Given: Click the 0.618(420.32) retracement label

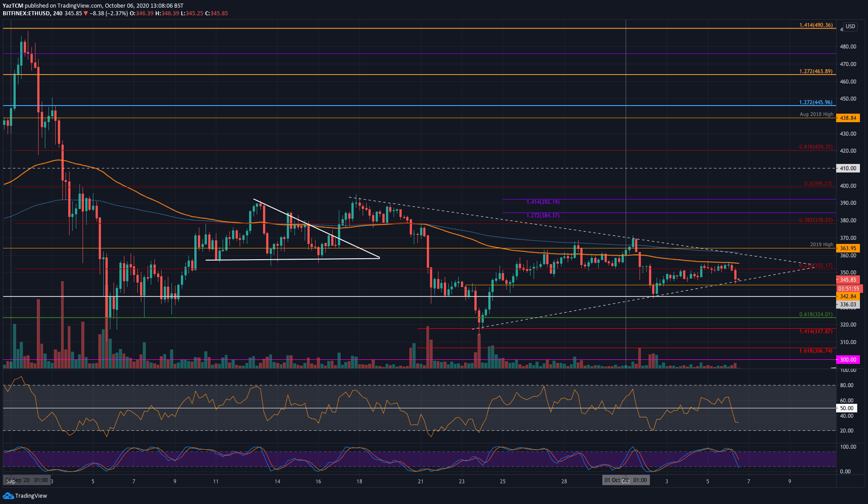Looking at the screenshot, I should [x=815, y=147].
